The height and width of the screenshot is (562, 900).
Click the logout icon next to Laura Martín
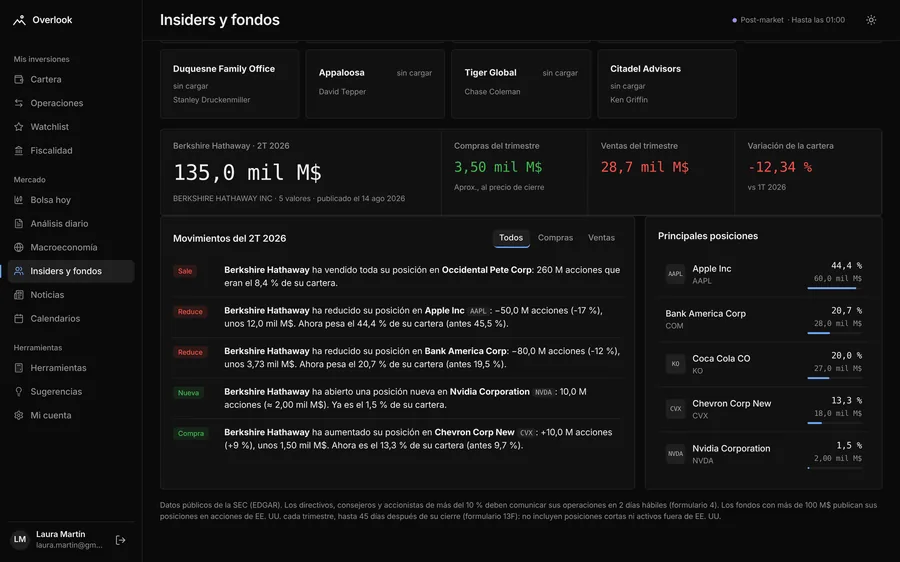tap(121, 540)
